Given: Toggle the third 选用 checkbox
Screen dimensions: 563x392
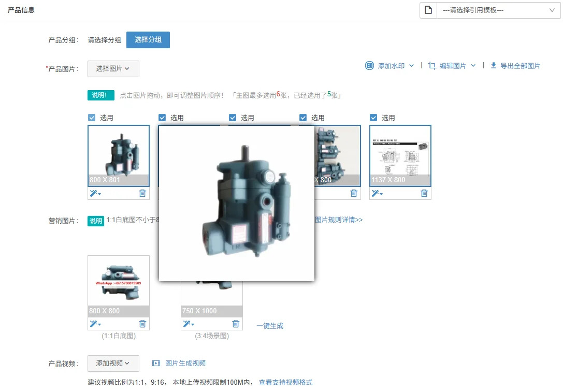Looking at the screenshot, I should [x=233, y=118].
